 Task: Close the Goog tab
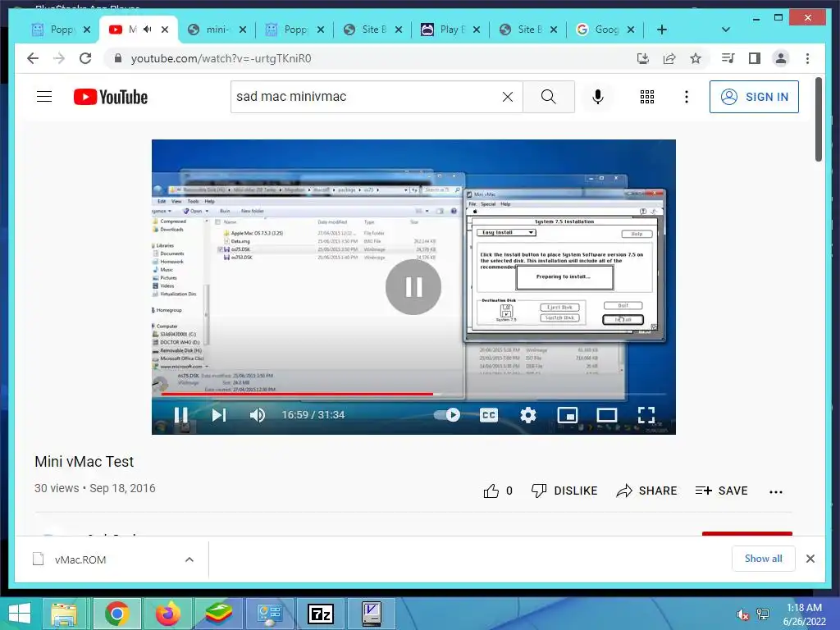[x=631, y=30]
